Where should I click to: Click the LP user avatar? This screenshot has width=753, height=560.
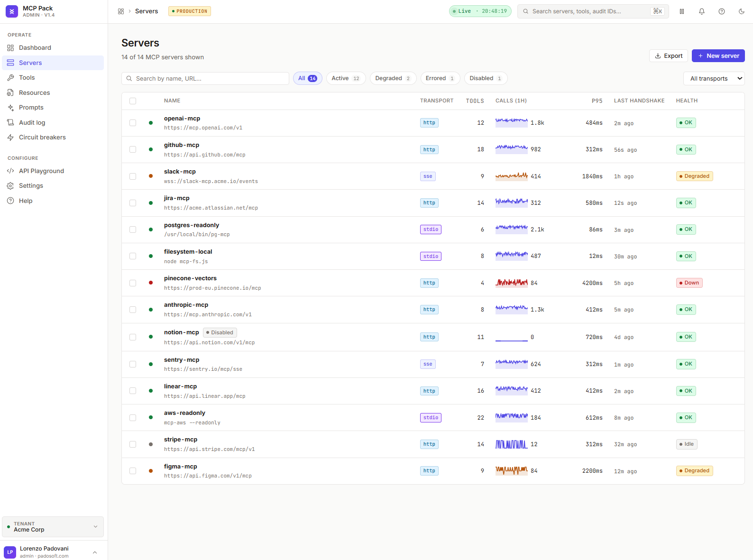click(10, 552)
